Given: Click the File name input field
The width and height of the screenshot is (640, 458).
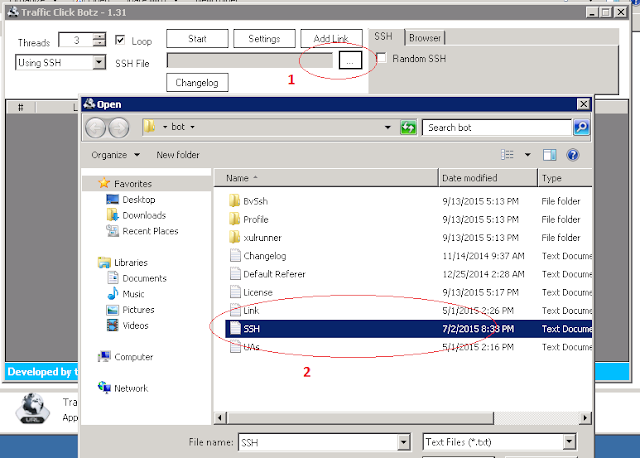Looking at the screenshot, I should click(x=318, y=442).
